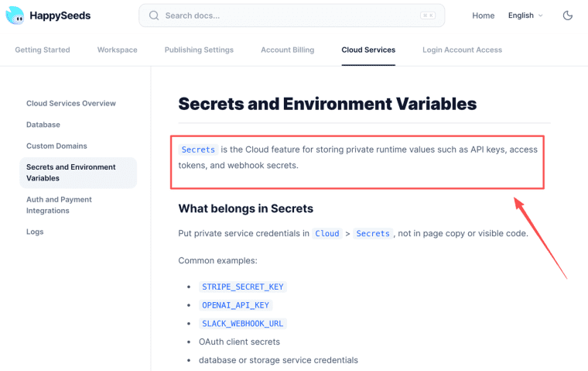Click database or storage service credentials bullet

pos(279,360)
